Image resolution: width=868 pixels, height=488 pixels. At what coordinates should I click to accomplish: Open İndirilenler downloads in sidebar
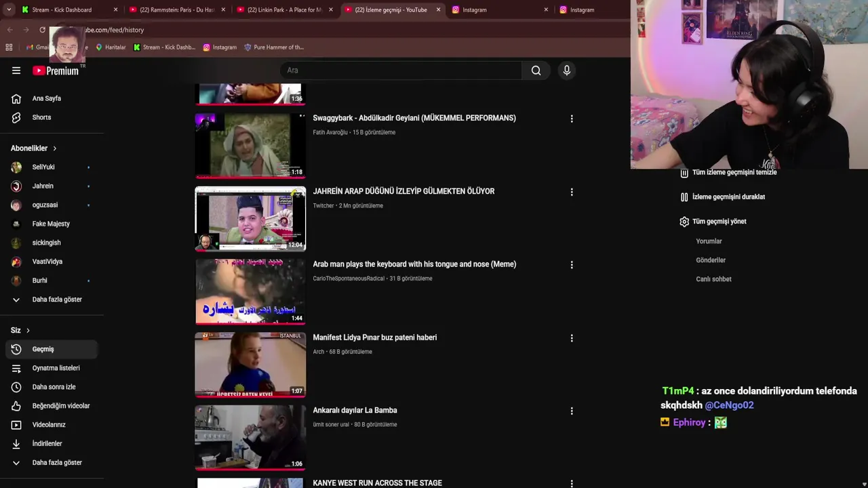tap(52, 444)
